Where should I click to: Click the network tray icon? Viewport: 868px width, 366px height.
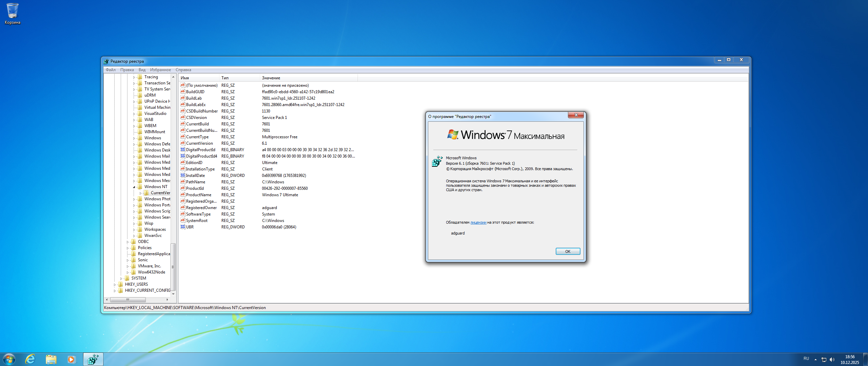824,360
